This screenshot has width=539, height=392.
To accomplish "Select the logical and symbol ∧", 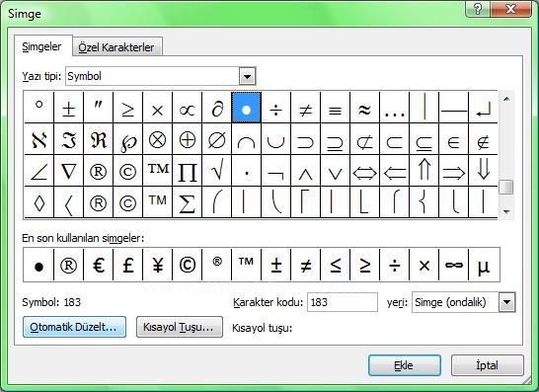I will click(305, 171).
